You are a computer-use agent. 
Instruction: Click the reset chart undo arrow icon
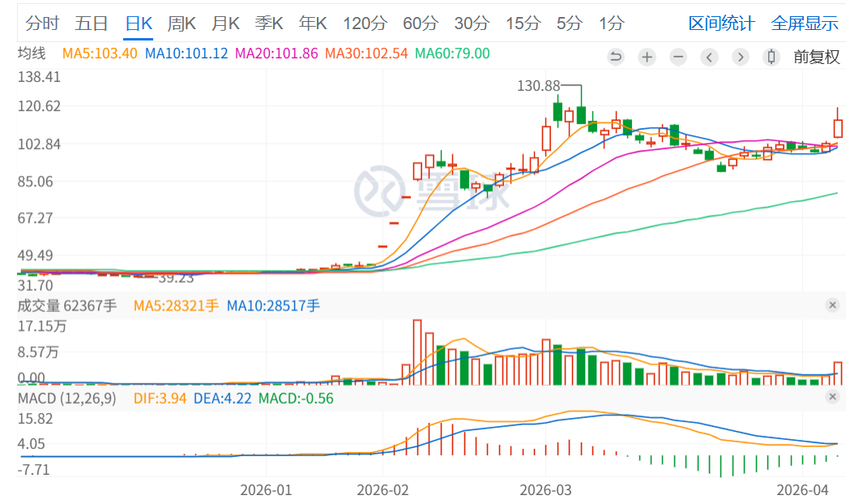[616, 57]
